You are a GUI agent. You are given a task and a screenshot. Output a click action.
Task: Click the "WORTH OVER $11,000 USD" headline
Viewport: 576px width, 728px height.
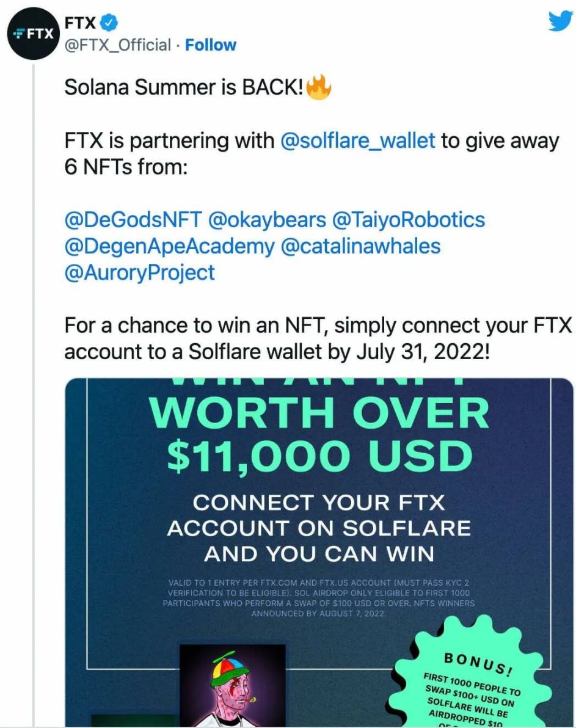pos(319,435)
